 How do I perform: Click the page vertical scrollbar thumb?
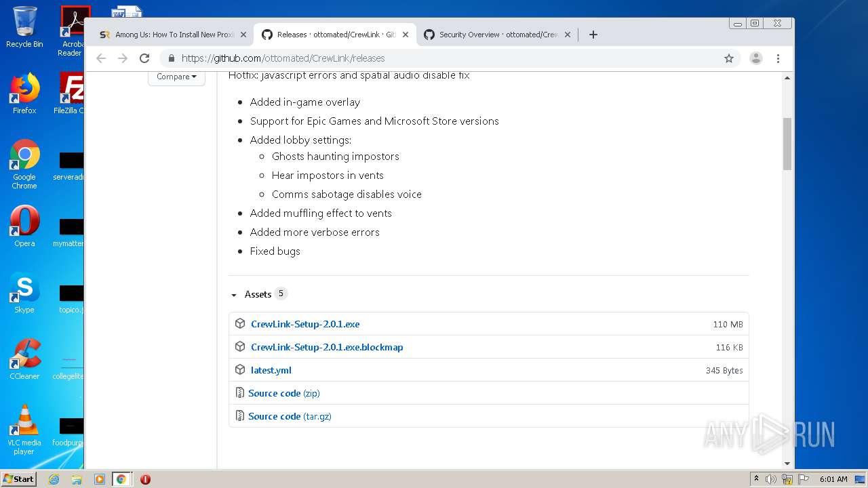point(787,144)
